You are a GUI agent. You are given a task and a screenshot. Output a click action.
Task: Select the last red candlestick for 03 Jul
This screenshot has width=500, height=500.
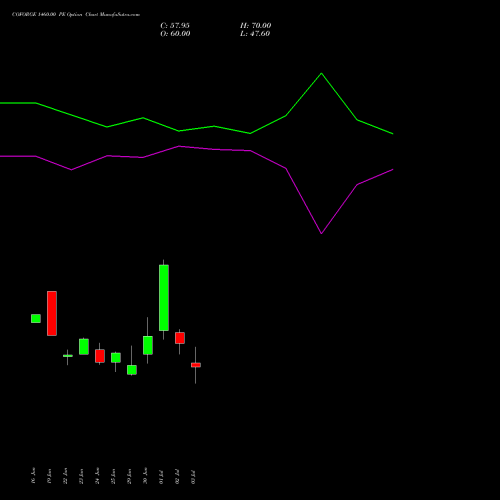pyautogui.click(x=196, y=365)
